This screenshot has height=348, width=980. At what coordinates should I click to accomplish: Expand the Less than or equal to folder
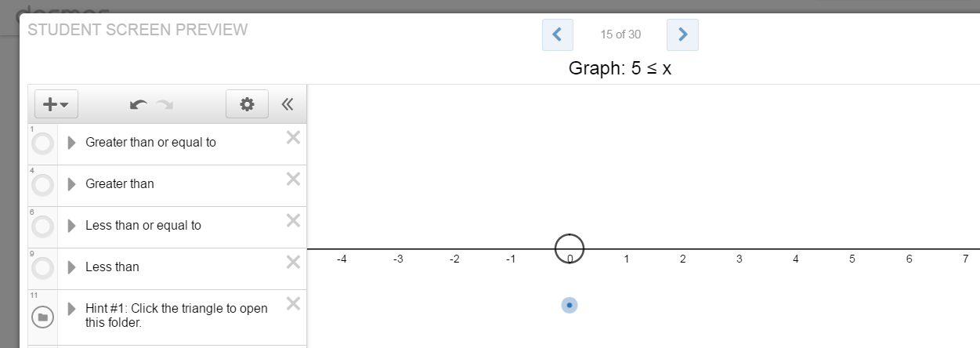click(71, 226)
